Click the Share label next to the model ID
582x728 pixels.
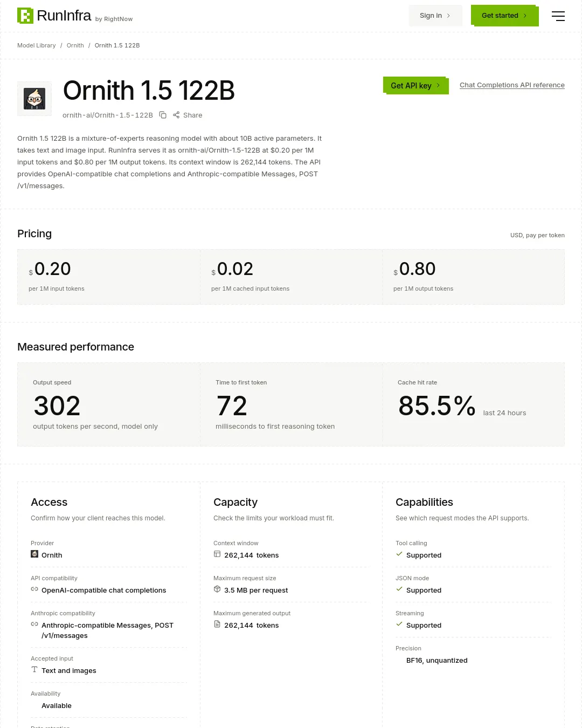[193, 115]
